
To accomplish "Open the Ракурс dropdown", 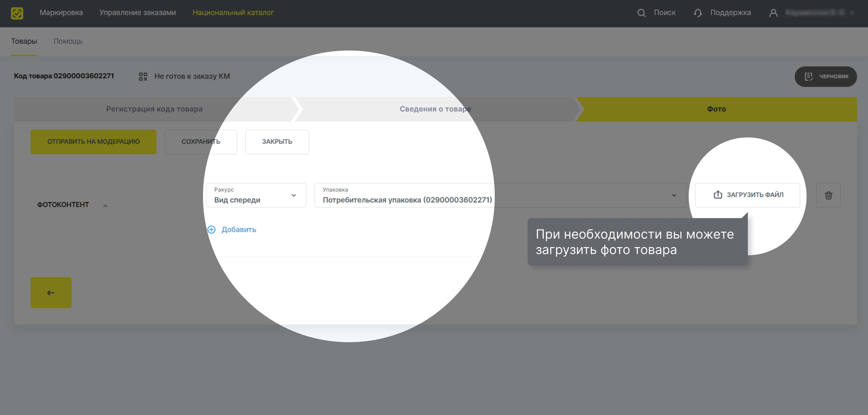I will tap(256, 195).
